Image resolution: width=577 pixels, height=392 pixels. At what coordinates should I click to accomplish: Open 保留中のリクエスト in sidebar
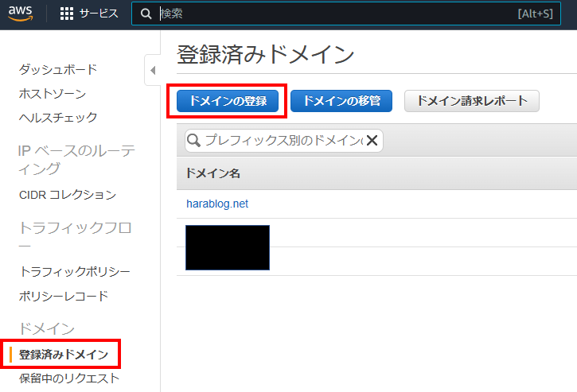pos(69,378)
